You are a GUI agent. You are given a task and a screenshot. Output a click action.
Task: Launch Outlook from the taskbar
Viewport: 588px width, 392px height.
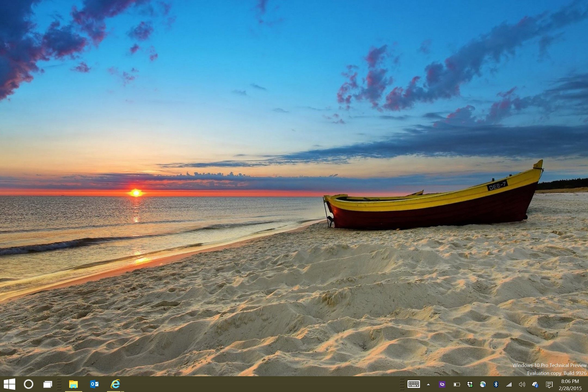point(94,384)
